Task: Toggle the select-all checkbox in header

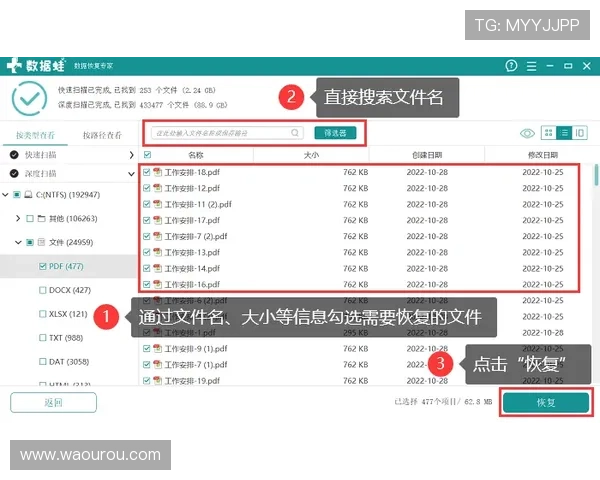Action: coord(147,155)
